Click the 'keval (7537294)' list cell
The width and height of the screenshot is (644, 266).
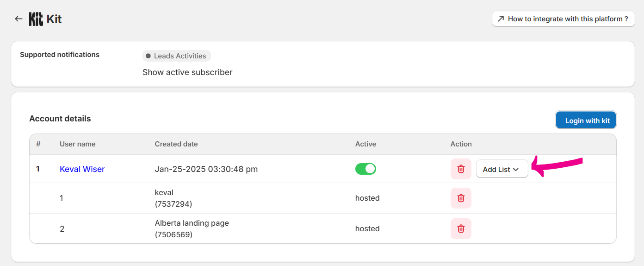[x=173, y=198]
